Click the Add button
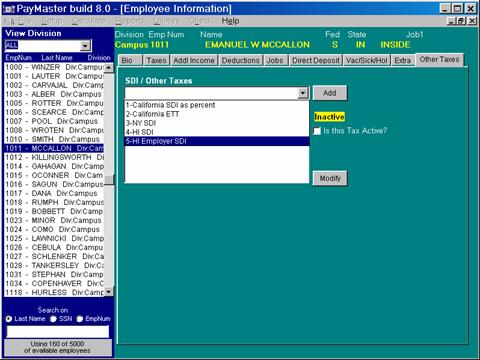The image size is (480, 360). pyautogui.click(x=330, y=93)
